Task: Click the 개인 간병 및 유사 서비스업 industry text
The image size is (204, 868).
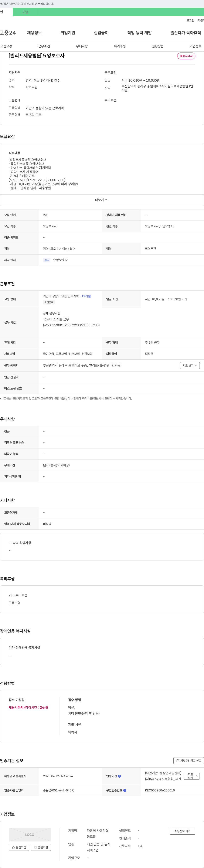Action: click(x=99, y=847)
